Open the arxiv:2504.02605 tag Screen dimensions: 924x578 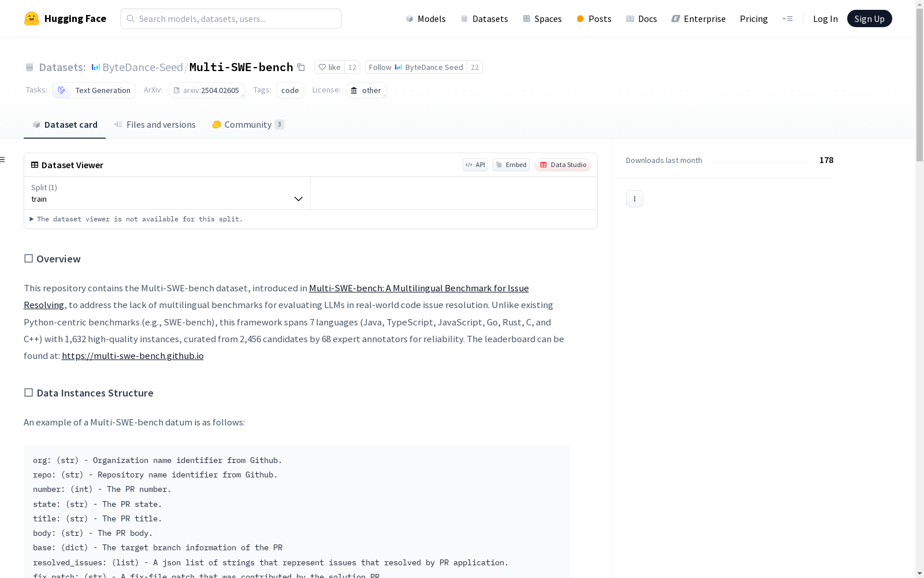coord(206,90)
